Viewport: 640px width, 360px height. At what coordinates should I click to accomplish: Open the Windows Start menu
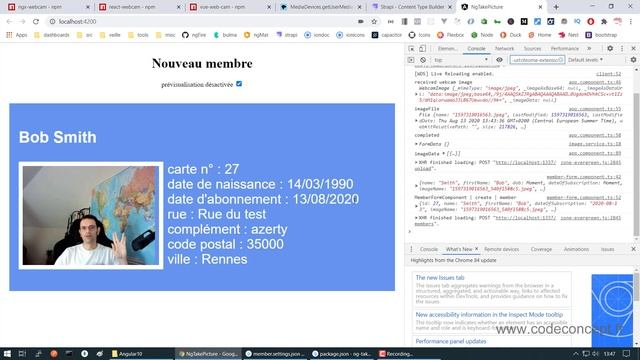coord(7,353)
